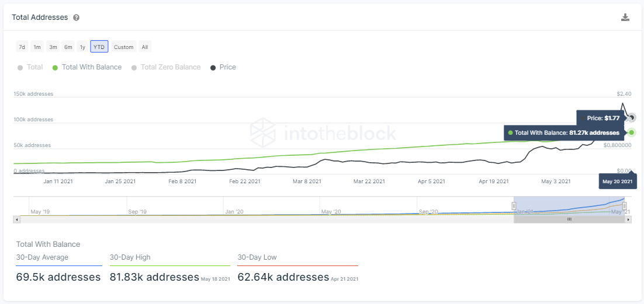Click the $0.800000 price axis label
Image resolution: width=644 pixels, height=304 pixels.
tap(617, 145)
